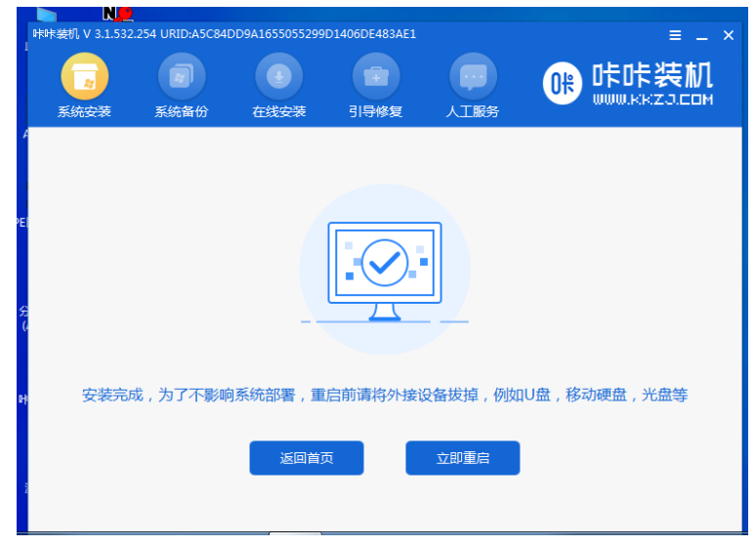
Task: Open the hamburger menu in title bar
Action: coord(675,35)
